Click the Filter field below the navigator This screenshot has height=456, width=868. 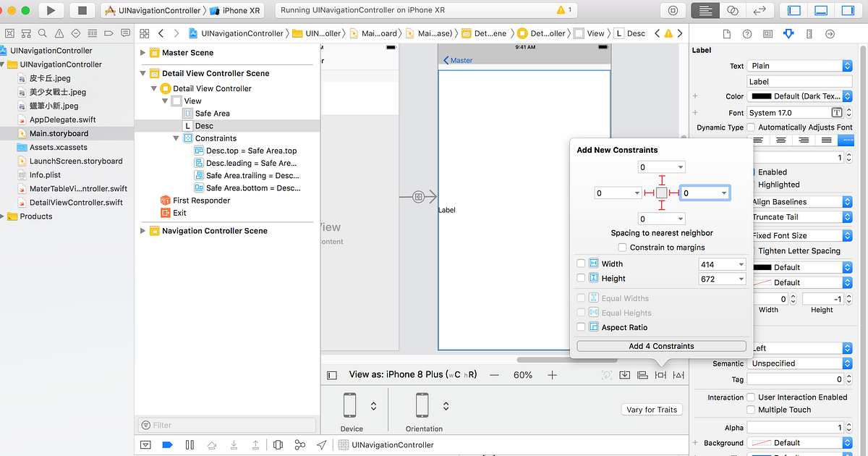(x=226, y=425)
